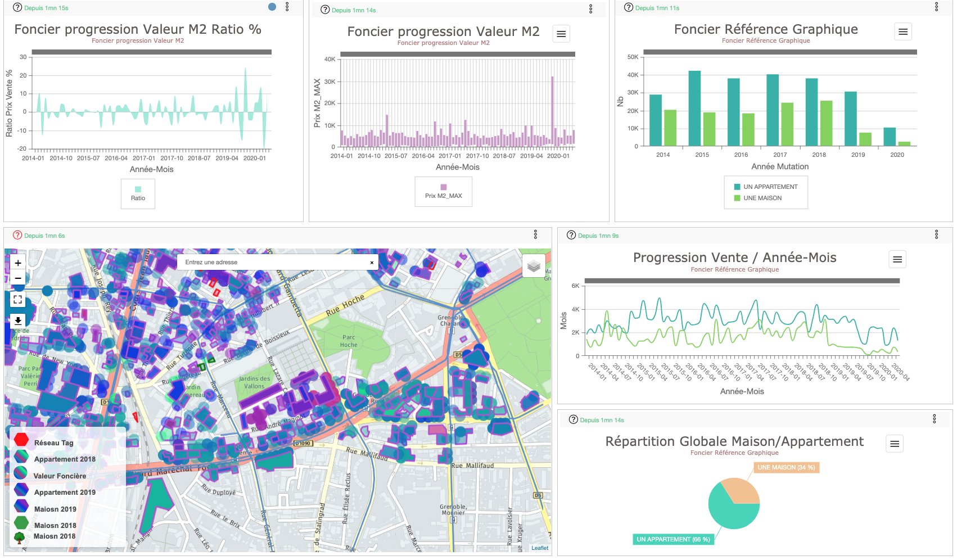Zoom out on the map

tap(18, 278)
